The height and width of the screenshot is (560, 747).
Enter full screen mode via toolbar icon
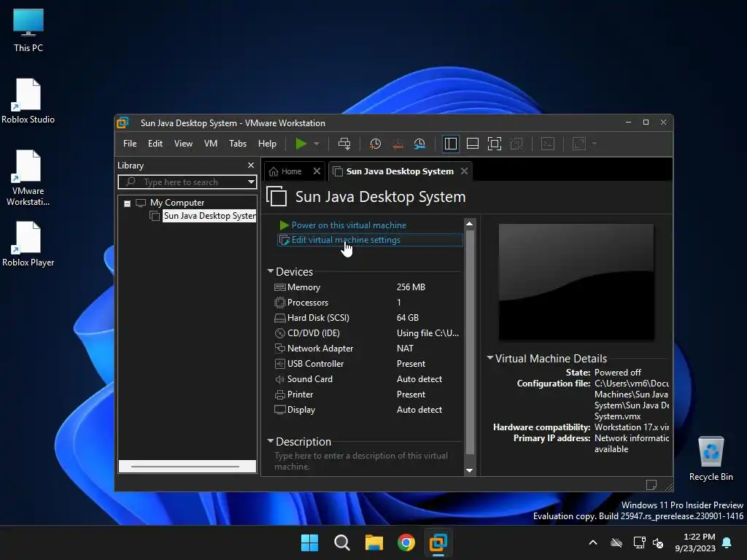click(x=495, y=144)
